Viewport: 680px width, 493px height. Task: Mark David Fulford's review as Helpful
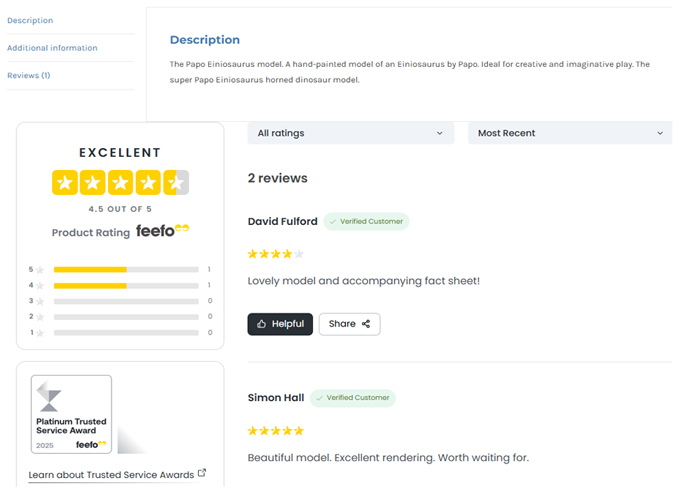tap(280, 324)
